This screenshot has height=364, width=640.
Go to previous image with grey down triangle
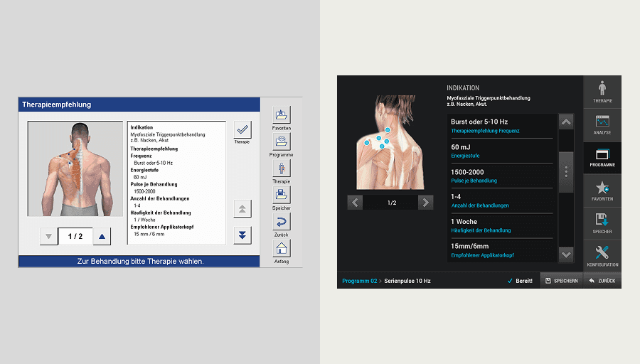point(49,236)
